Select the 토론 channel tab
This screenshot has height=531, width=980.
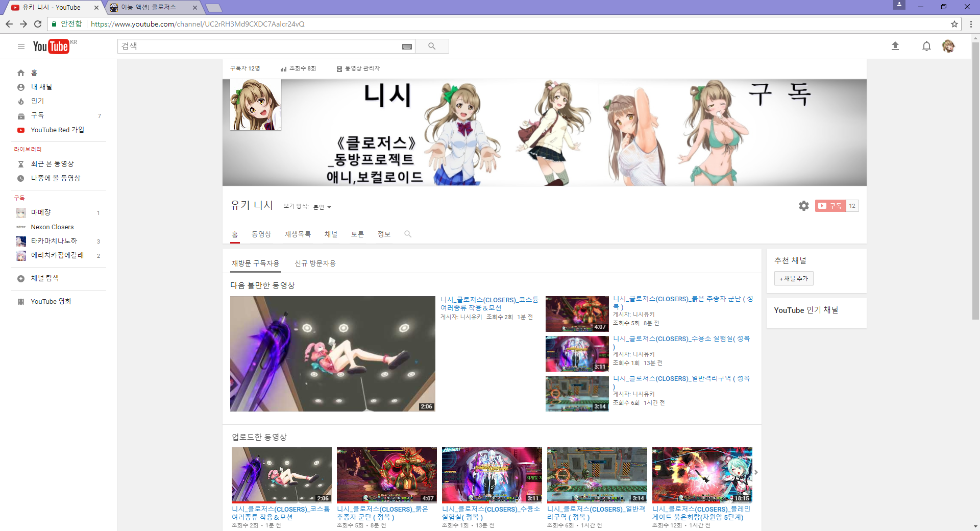(x=357, y=234)
